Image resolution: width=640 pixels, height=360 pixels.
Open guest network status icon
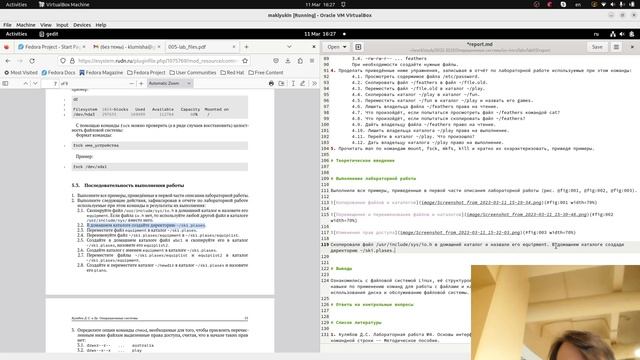(613, 34)
